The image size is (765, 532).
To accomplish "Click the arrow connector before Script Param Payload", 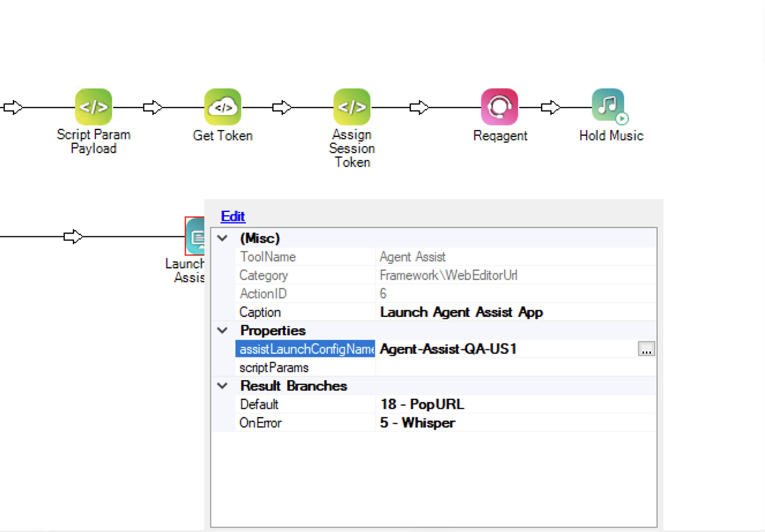I will pos(10,106).
